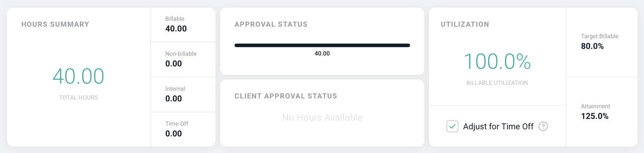
Task: Click the large 40.00 total hours value
Action: click(x=78, y=76)
